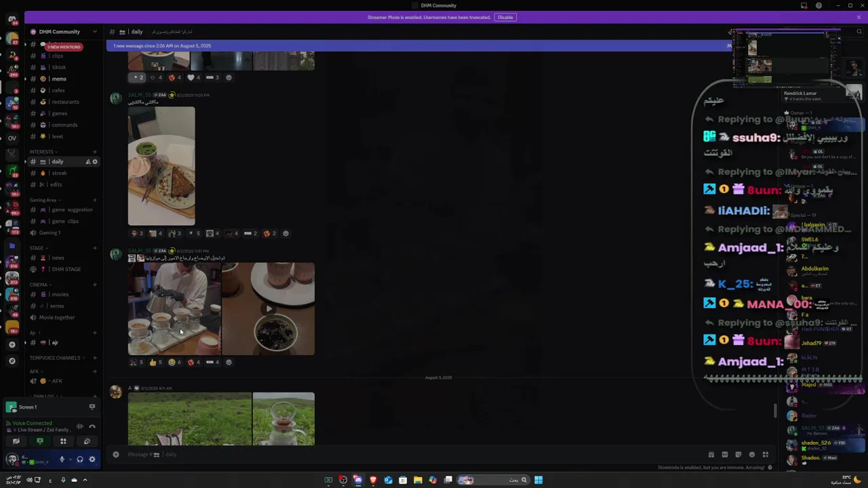Screen dimensions: 868x488
Task: Stop streaming Screen 1 icon
Action: [x=92, y=407]
